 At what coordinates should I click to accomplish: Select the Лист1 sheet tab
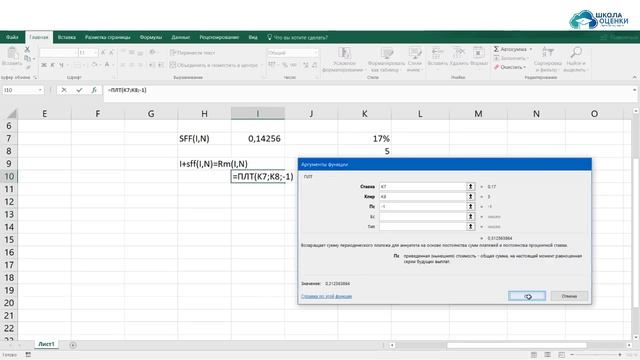46,344
